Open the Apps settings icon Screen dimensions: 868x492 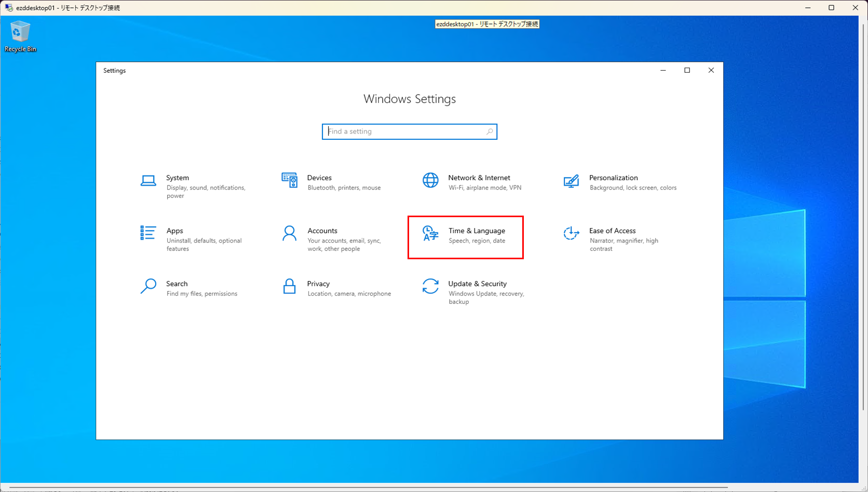[x=148, y=234]
